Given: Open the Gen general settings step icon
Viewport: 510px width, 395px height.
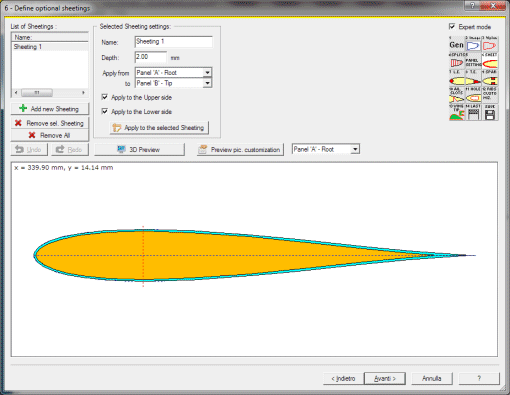Looking at the screenshot, I should click(456, 44).
